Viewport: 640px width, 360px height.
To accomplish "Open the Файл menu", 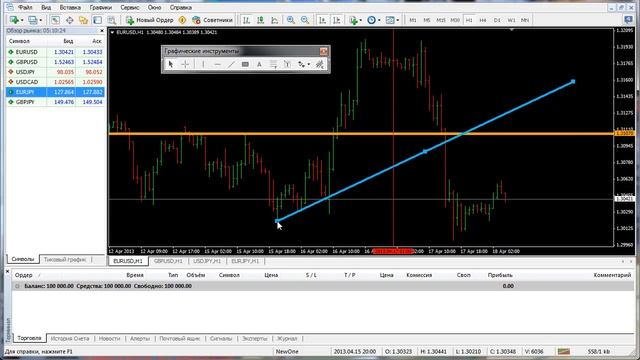I will [x=25, y=7].
